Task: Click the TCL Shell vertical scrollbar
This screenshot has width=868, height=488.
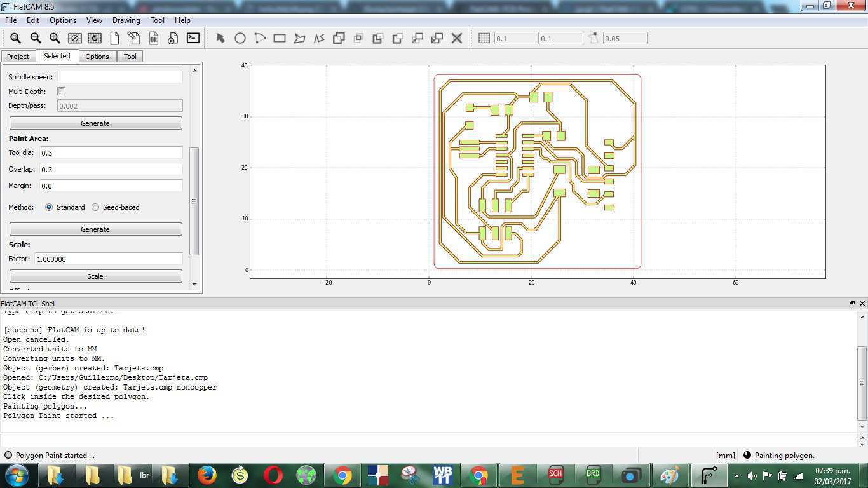Action: click(862, 383)
